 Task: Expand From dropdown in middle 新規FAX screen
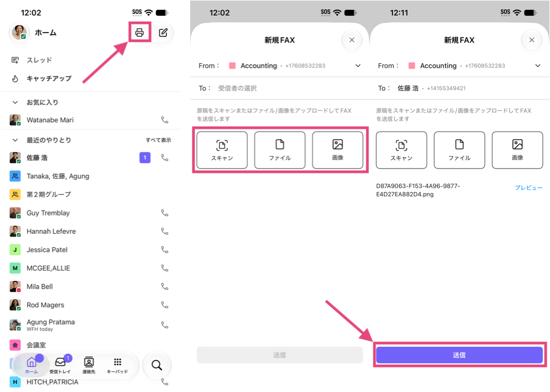(x=358, y=66)
